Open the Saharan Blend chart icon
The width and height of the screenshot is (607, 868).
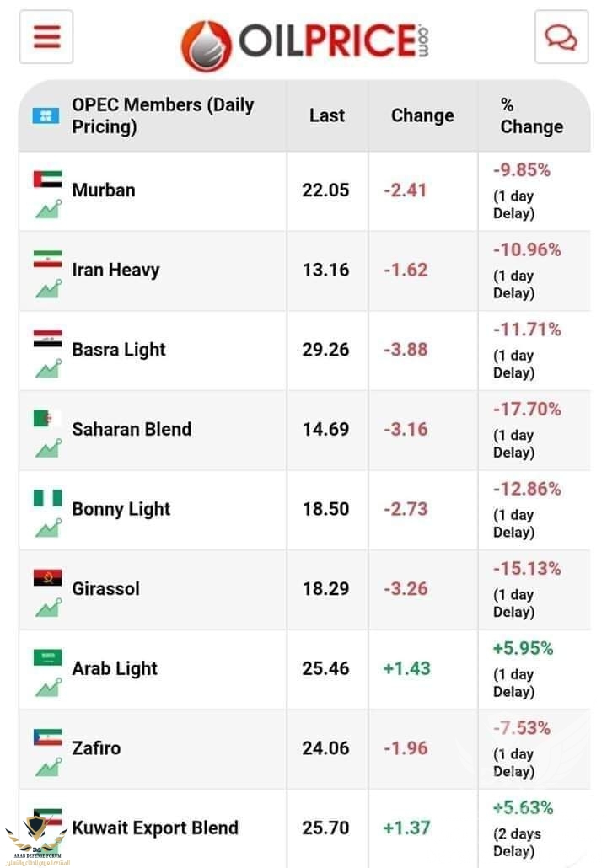48,447
